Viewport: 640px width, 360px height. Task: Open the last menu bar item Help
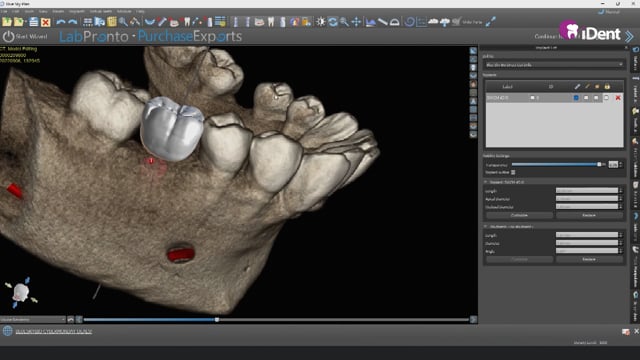[140, 11]
